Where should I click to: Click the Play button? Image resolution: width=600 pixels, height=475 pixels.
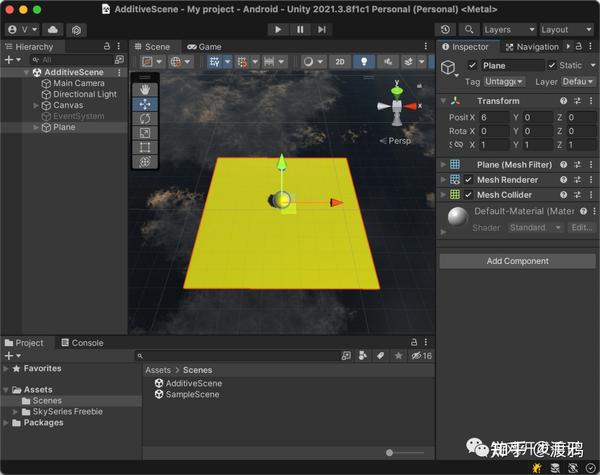click(278, 29)
